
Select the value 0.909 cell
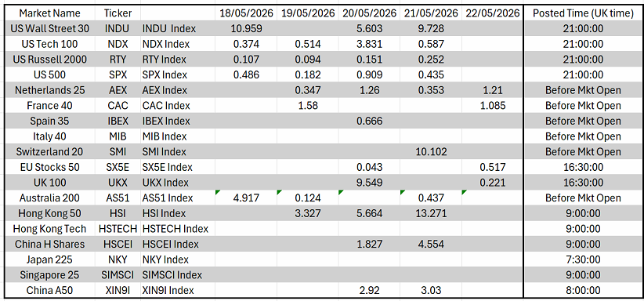click(x=370, y=74)
